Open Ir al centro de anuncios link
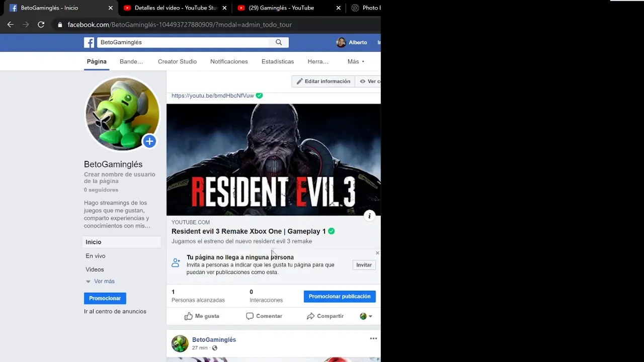 coord(115,312)
